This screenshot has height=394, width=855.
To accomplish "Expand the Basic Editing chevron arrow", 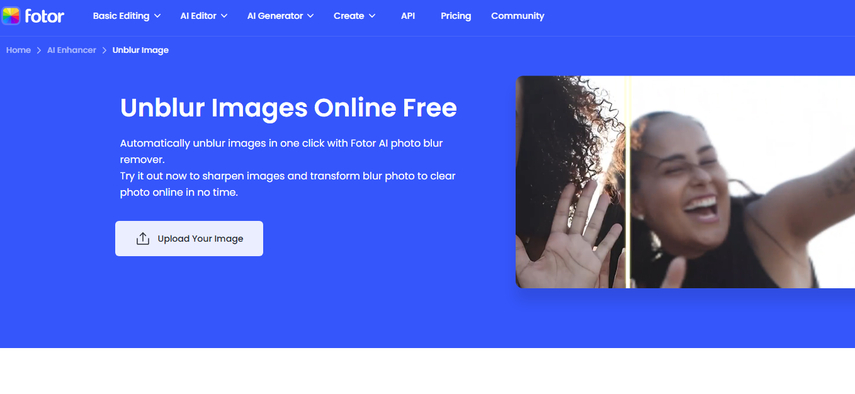I will pyautogui.click(x=158, y=16).
